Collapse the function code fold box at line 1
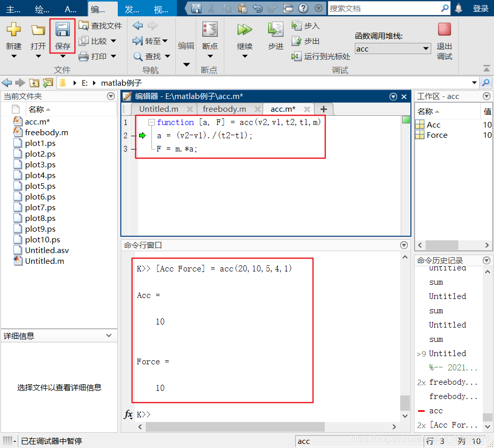 [x=151, y=122]
